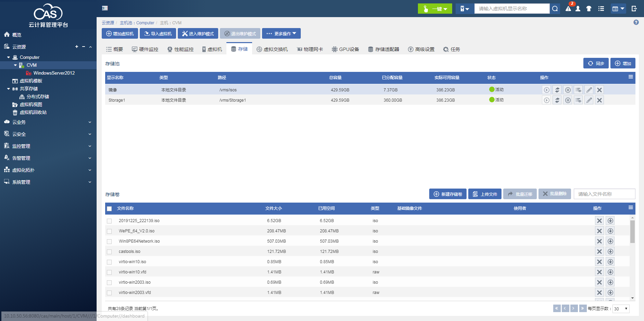Download the castools.iso file

[610, 252]
